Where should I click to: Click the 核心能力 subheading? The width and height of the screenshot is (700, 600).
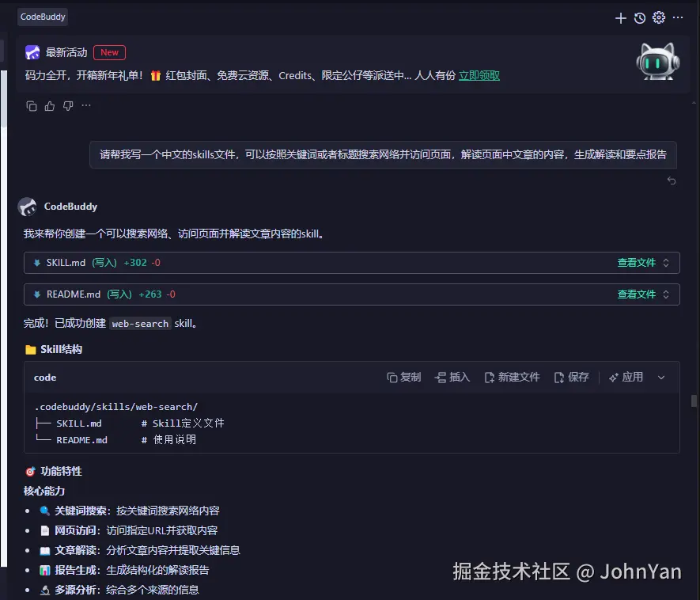pyautogui.click(x=44, y=491)
